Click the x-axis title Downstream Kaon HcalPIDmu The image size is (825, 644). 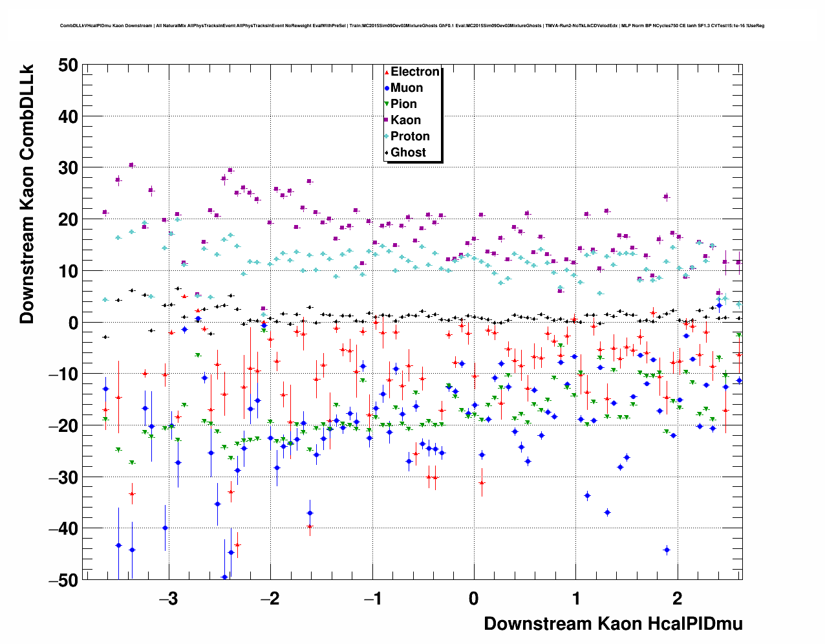613,623
